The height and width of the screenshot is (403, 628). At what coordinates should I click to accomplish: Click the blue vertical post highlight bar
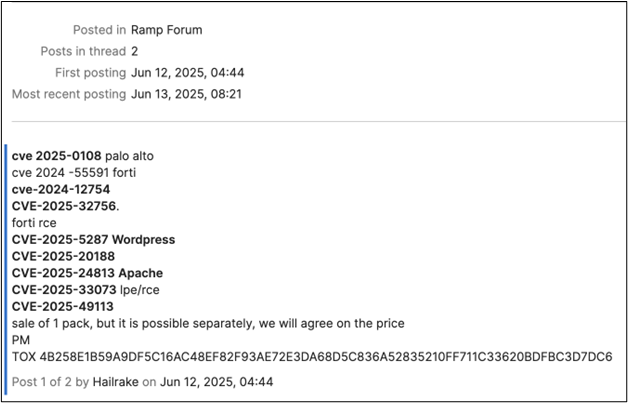tap(6, 270)
